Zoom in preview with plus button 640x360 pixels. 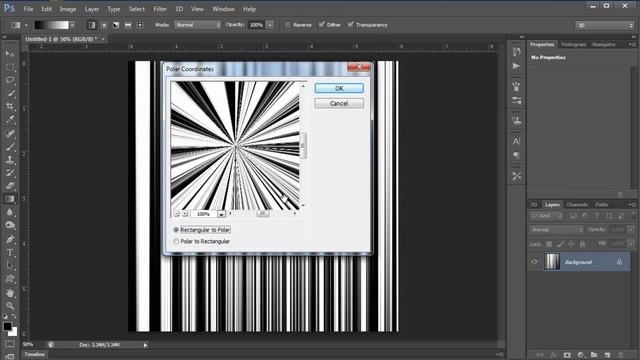pos(185,213)
